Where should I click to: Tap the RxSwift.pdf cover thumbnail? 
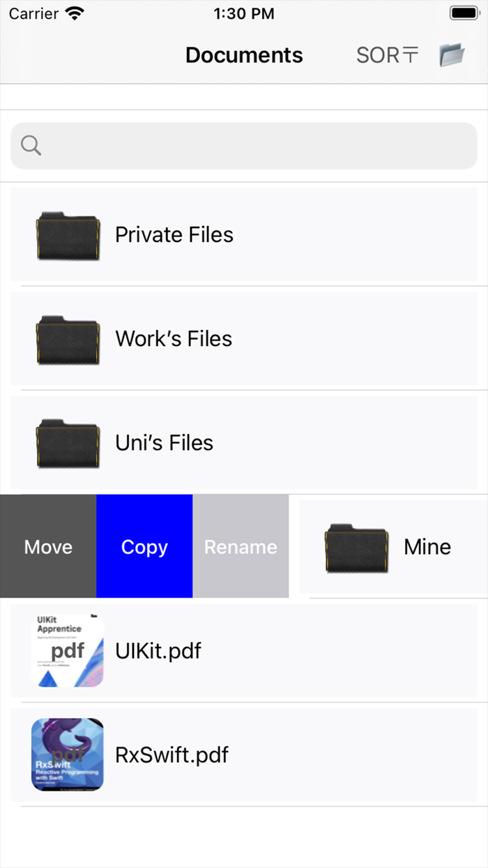(68, 754)
